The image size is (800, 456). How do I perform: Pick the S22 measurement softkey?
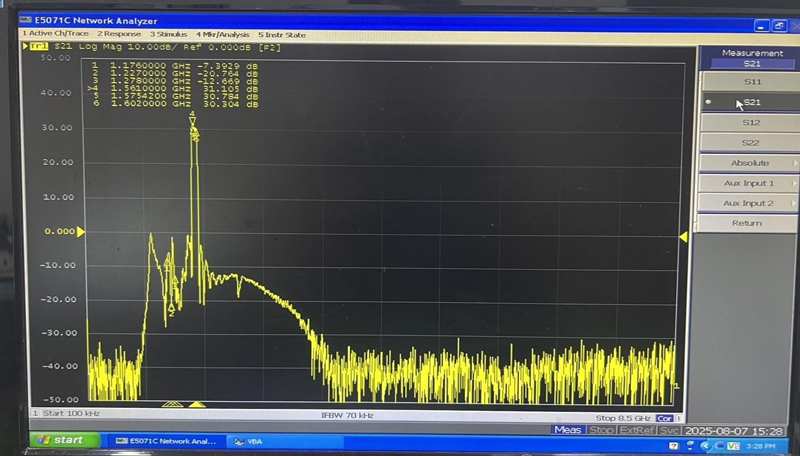751,142
